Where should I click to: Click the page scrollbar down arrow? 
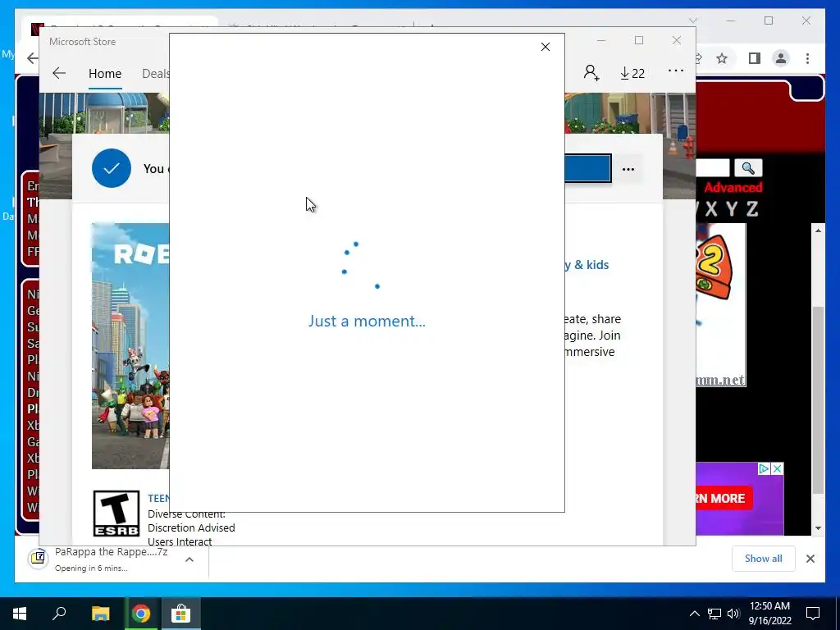[x=818, y=528]
